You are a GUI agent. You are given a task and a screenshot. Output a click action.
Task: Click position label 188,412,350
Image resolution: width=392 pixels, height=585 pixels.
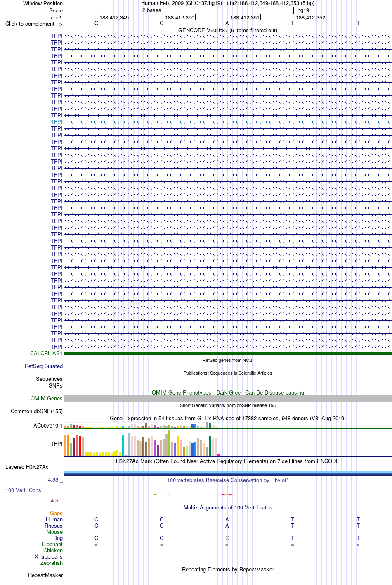click(x=179, y=17)
